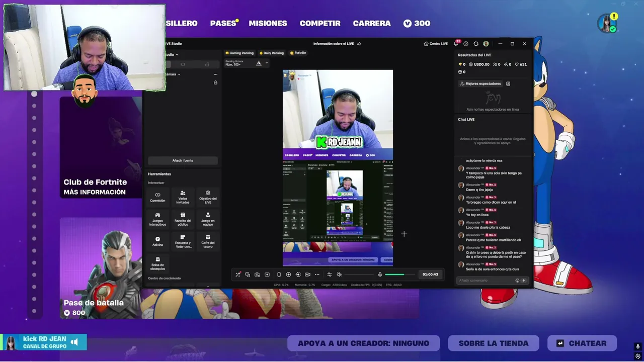Viewport: 644px width, 362px height.
Task: Toggle the microphone icon
Action: tap(380, 275)
